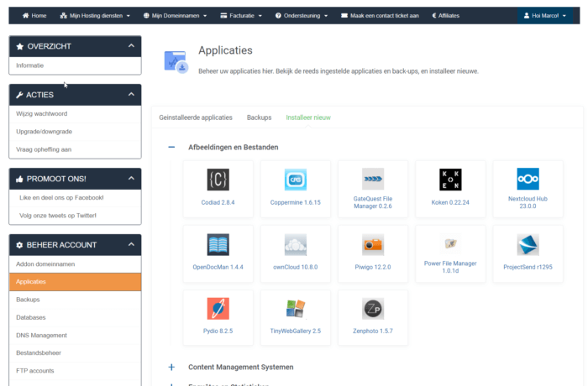588x386 pixels.
Task: Click the envelope icon for contact ticket
Action: point(344,15)
